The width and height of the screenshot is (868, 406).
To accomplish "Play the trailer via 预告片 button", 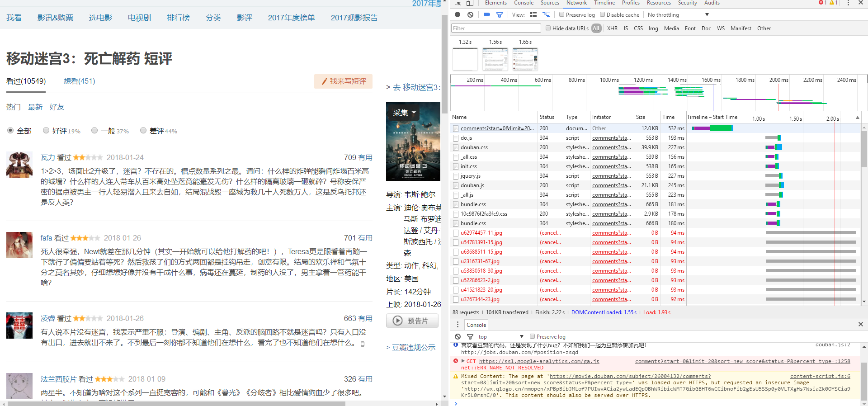I will click(x=412, y=321).
